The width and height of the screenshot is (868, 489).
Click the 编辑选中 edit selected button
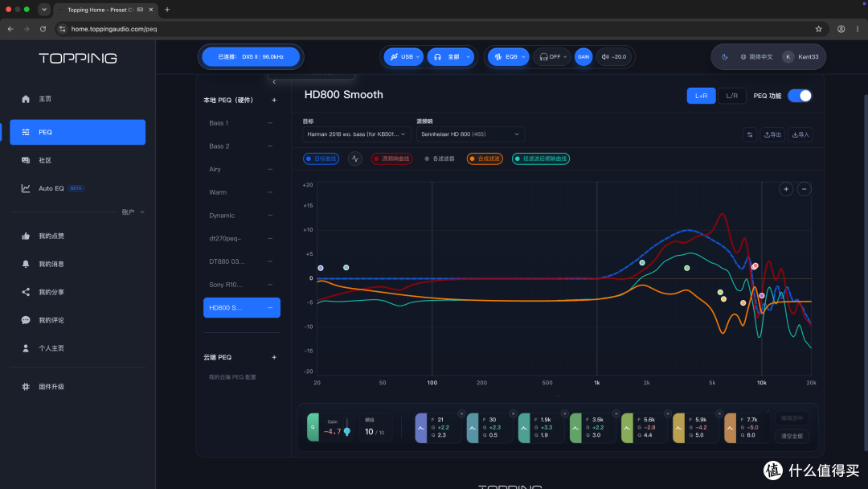point(792,418)
